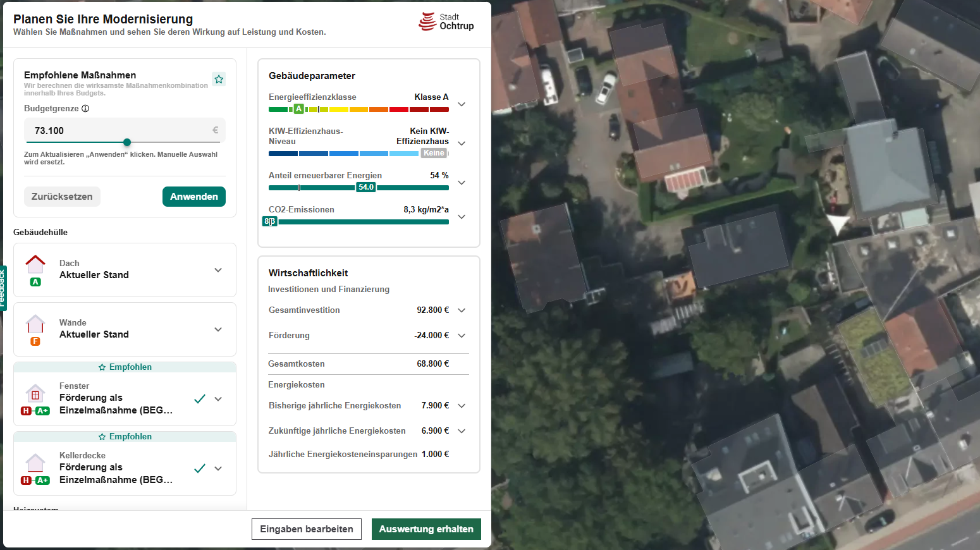The height and width of the screenshot is (550, 980).
Task: Expand Gesamtinvestition breakdown
Action: [x=462, y=310]
